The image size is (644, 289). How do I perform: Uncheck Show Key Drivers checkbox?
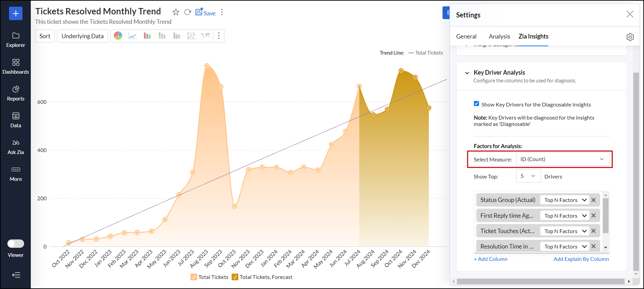(x=476, y=104)
